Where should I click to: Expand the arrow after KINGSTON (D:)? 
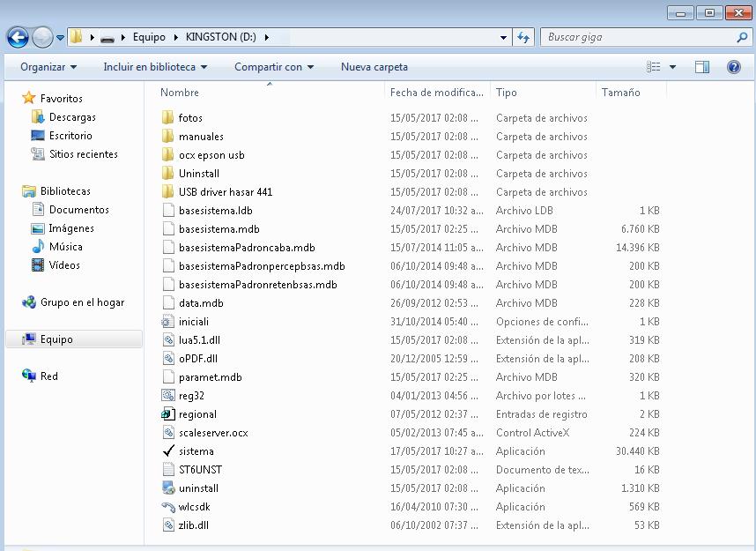pos(267,37)
